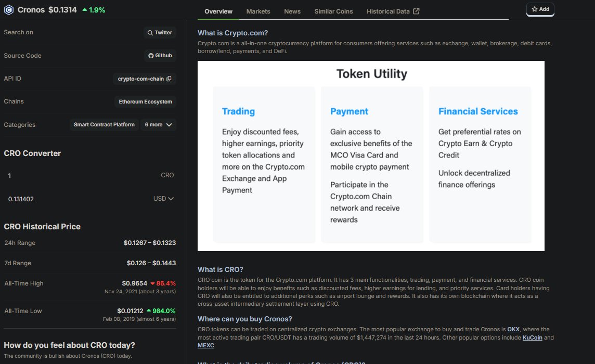Image resolution: width=595 pixels, height=364 pixels.
Task: Click the Cronos price $0.1314
Action: click(x=62, y=10)
